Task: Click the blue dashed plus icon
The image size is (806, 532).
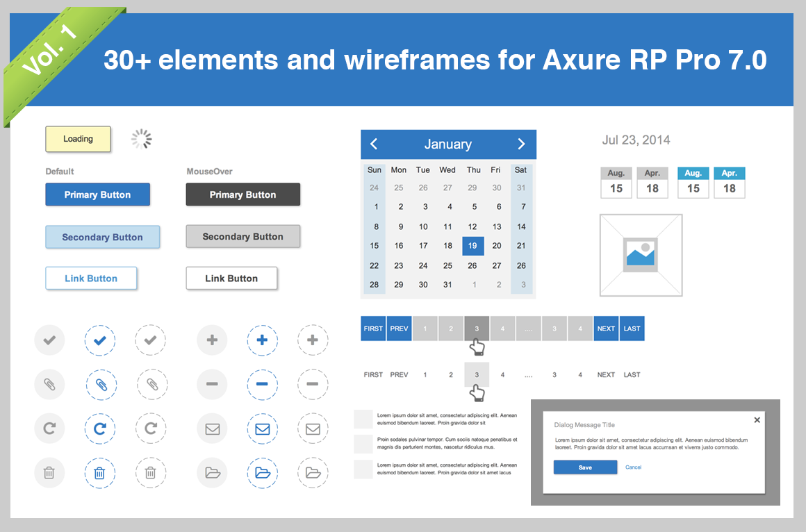Action: pos(262,340)
